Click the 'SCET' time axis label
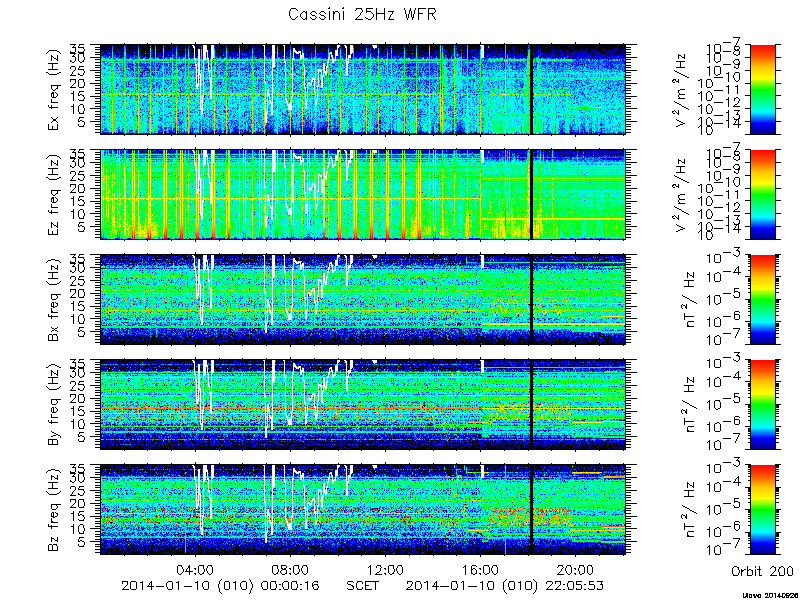 (363, 585)
